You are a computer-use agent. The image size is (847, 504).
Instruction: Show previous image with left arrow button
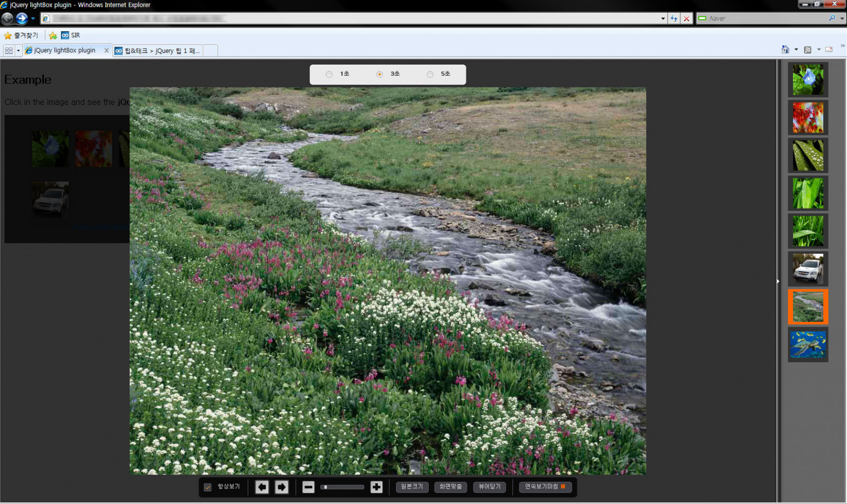[x=262, y=487]
